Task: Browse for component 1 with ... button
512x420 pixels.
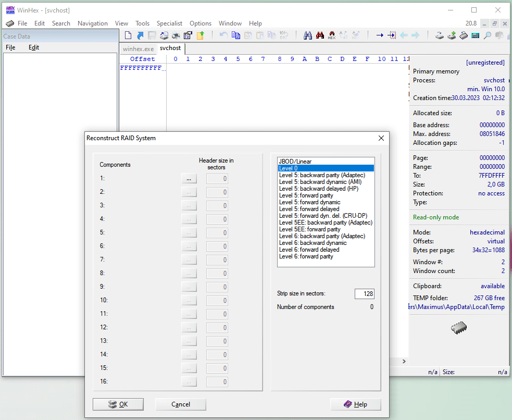Action: coord(189,179)
